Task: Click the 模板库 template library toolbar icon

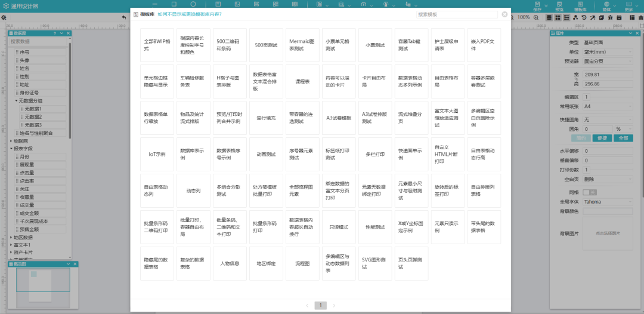Action: [580, 7]
